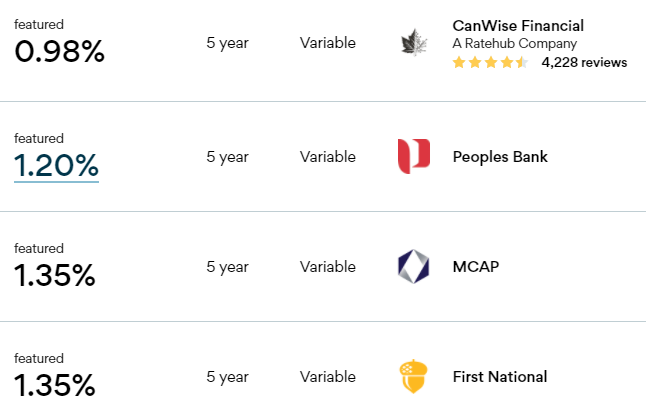This screenshot has width=646, height=414.
Task: Click 5 year term in MCAP row
Action: 227,267
